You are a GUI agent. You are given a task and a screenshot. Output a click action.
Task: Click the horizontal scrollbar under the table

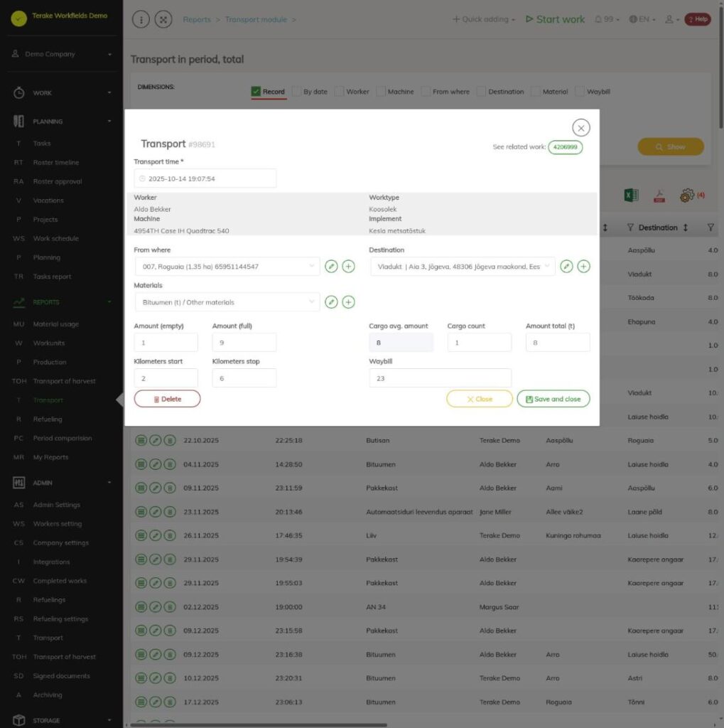(x=258, y=724)
